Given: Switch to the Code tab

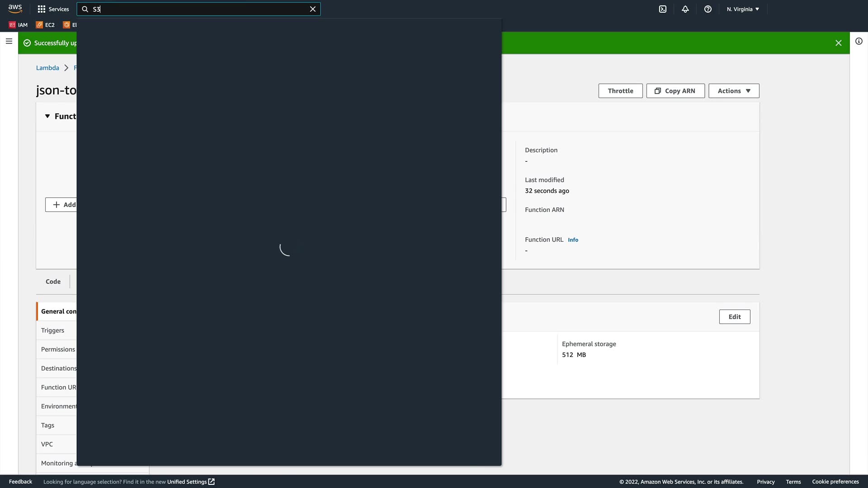Looking at the screenshot, I should click(53, 282).
